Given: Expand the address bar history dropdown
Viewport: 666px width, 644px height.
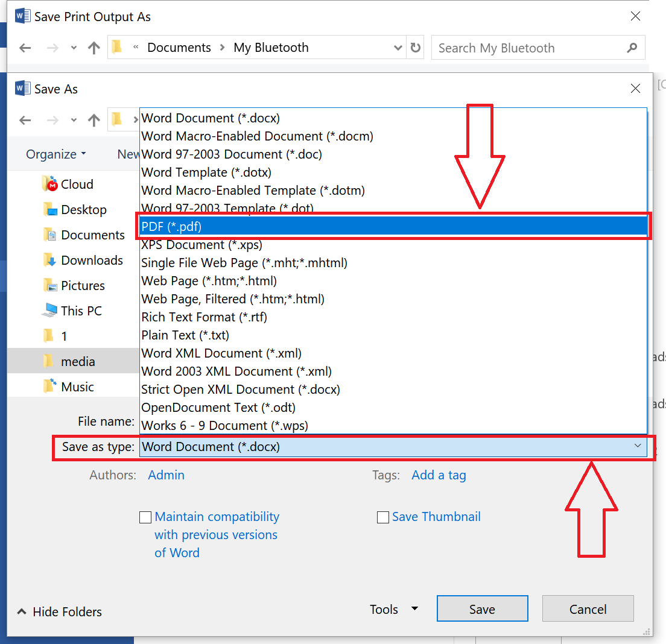Looking at the screenshot, I should click(x=398, y=48).
